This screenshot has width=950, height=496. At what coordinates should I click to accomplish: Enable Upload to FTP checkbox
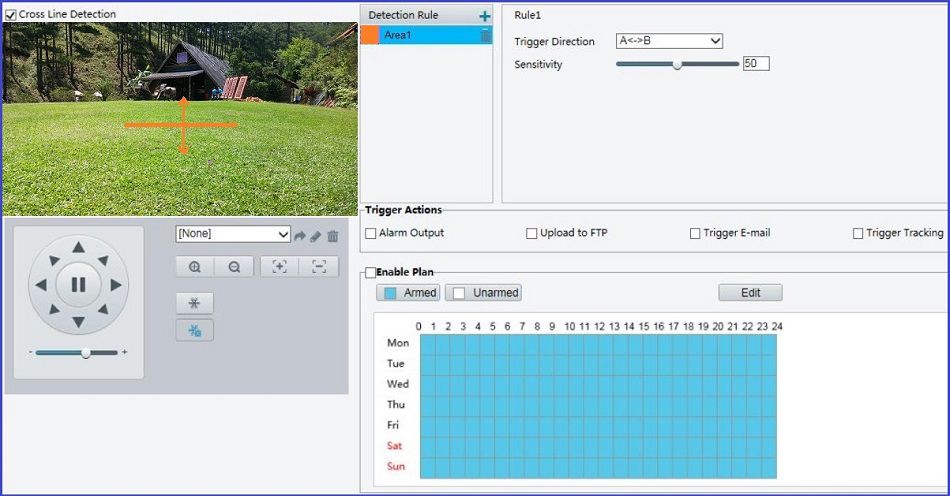pyautogui.click(x=531, y=233)
